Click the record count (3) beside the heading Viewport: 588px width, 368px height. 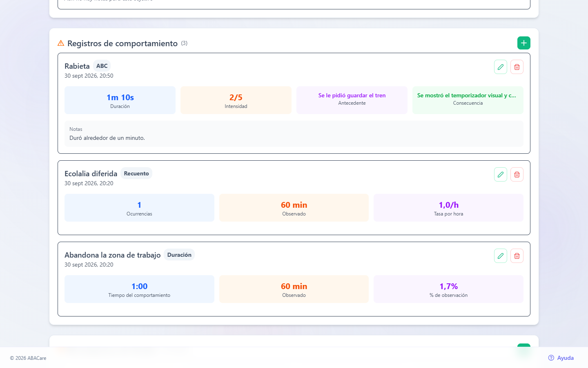point(184,43)
